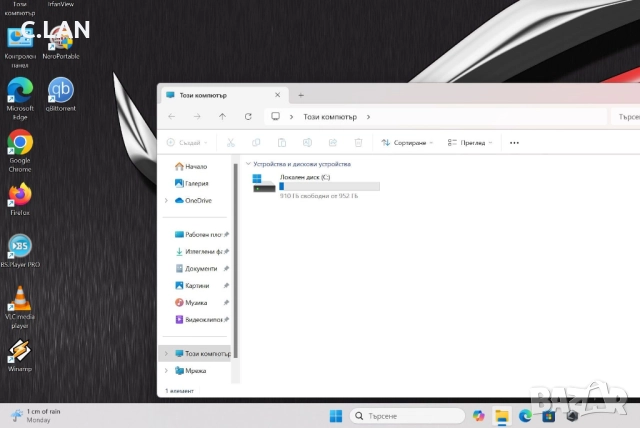Open a new File Explorer tab
The height and width of the screenshot is (428, 640).
point(301,94)
